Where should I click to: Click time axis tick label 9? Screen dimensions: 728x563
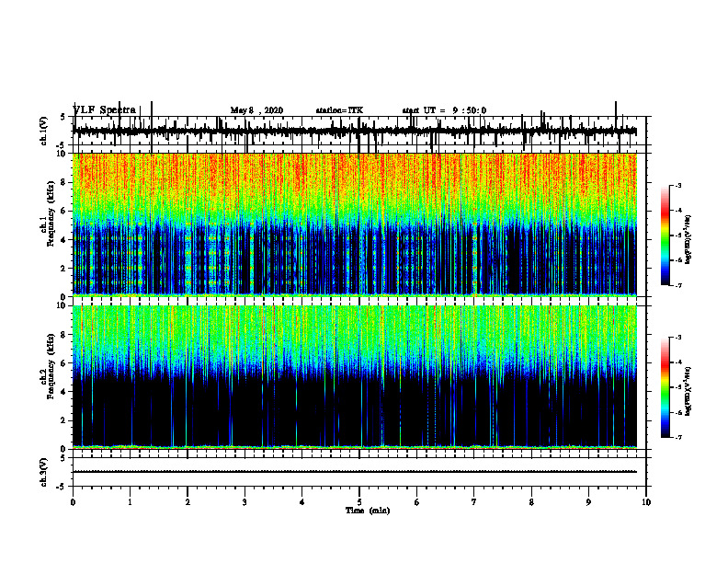coord(588,502)
